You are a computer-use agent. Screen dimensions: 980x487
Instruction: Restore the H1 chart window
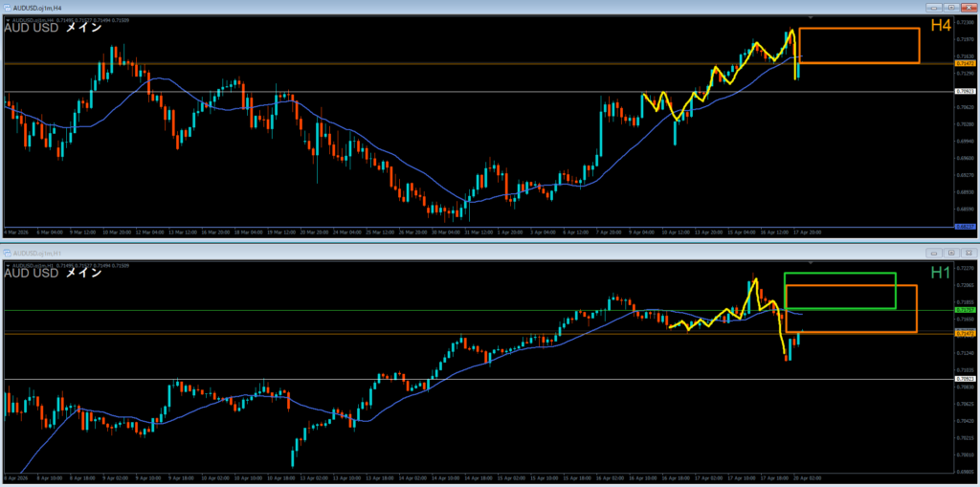[x=950, y=253]
